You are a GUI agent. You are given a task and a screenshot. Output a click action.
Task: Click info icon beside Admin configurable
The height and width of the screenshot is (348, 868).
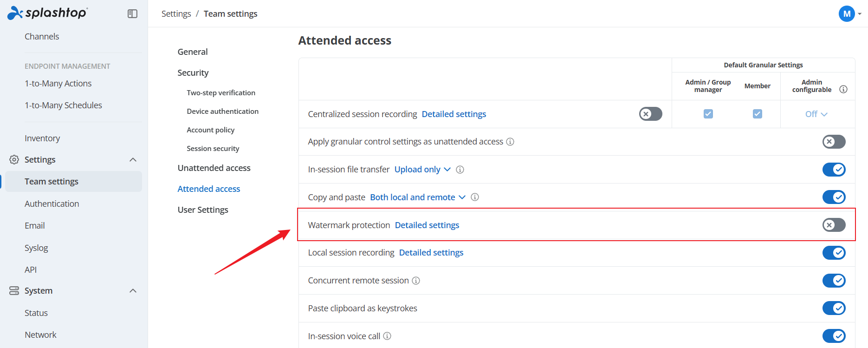point(843,89)
